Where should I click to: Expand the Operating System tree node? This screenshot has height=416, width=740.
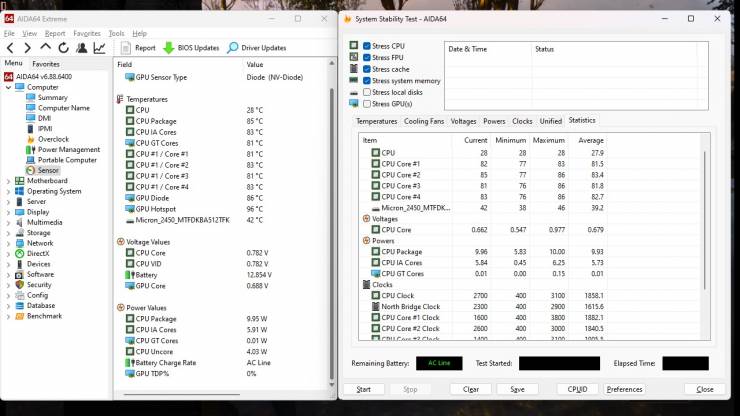click(x=8, y=191)
